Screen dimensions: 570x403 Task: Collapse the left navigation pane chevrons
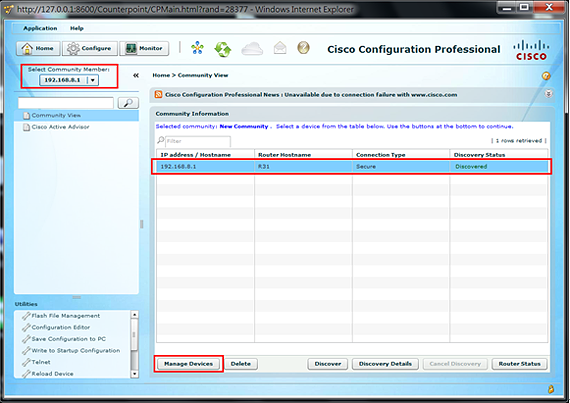tap(136, 75)
